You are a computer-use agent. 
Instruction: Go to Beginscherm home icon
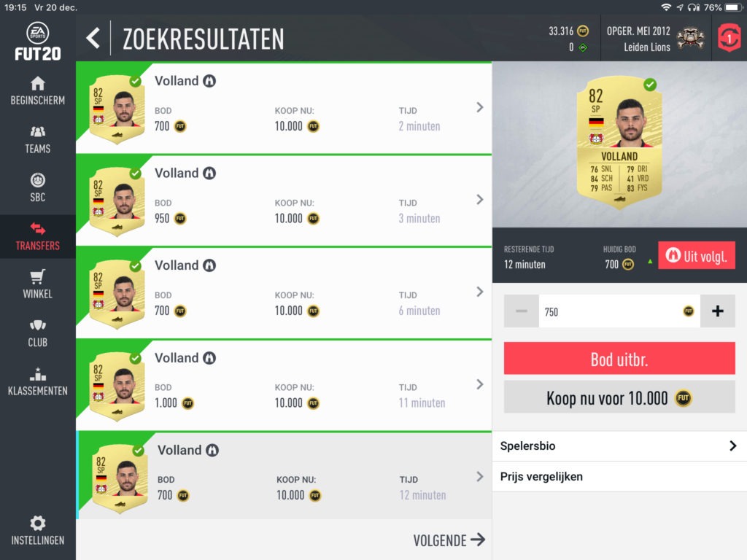(38, 84)
